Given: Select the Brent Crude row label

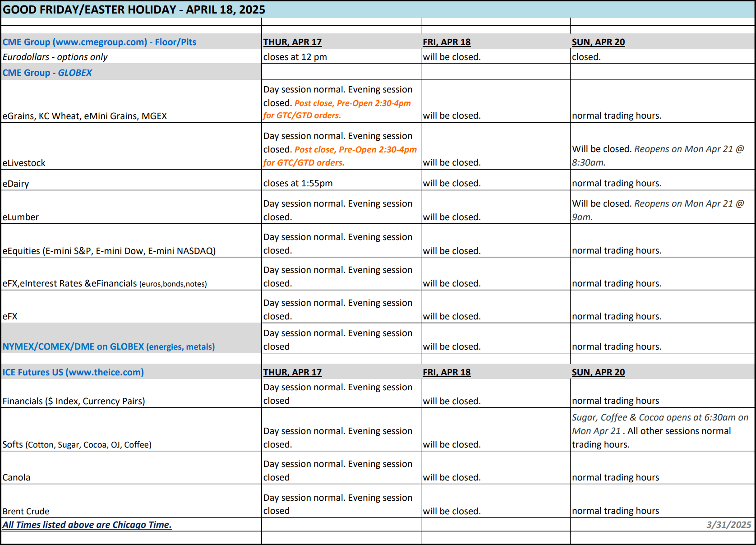Looking at the screenshot, I should coord(26,511).
